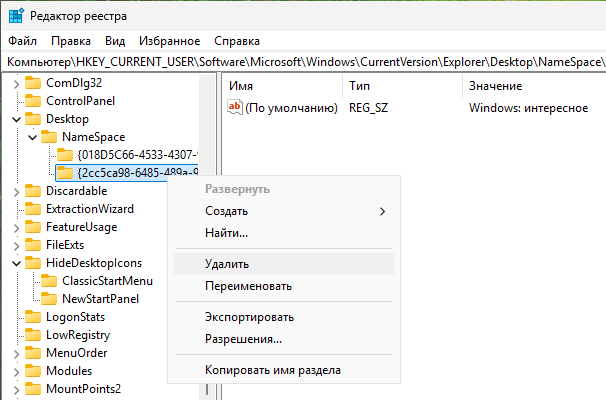Collapse the HideDesktopIcons node
The width and height of the screenshot is (606, 400).
(16, 263)
